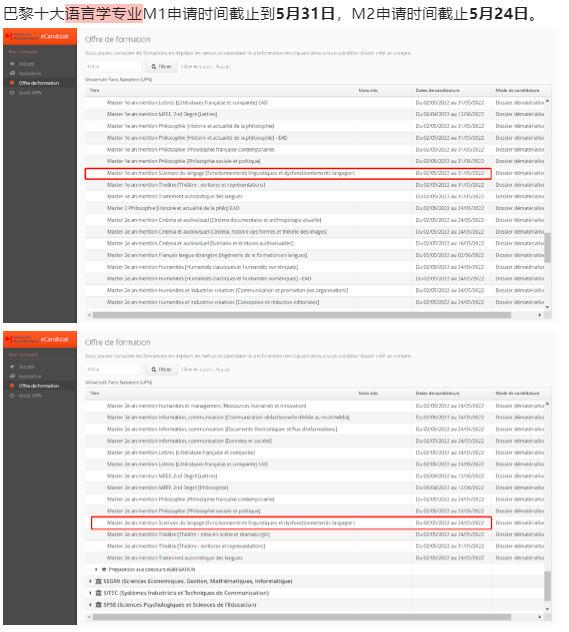Click the Offre de formation bookmark icon, lower screenshot
The width and height of the screenshot is (569, 632).
point(12,386)
